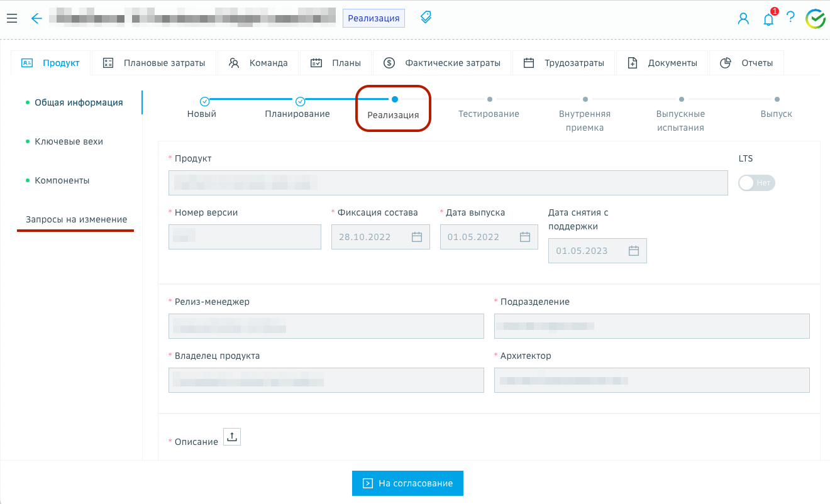Open the Отчеты tab
This screenshot has width=830, height=504.
point(746,63)
